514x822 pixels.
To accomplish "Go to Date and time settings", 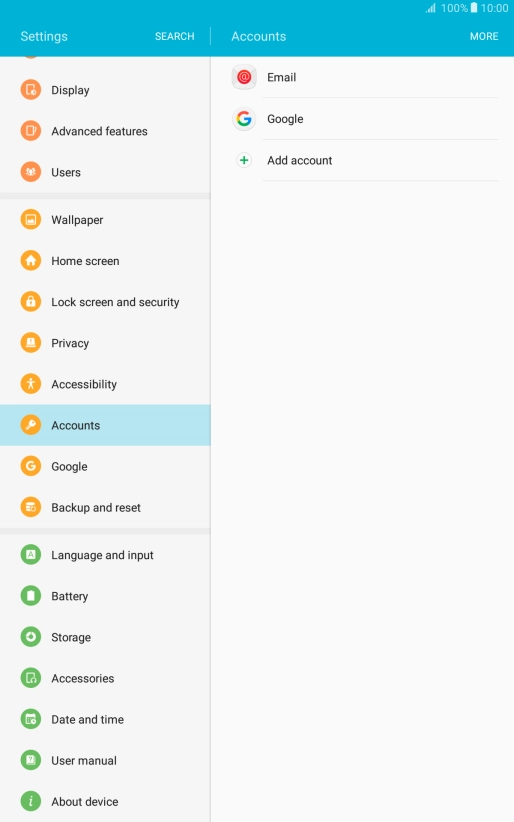I will pyautogui.click(x=105, y=719).
